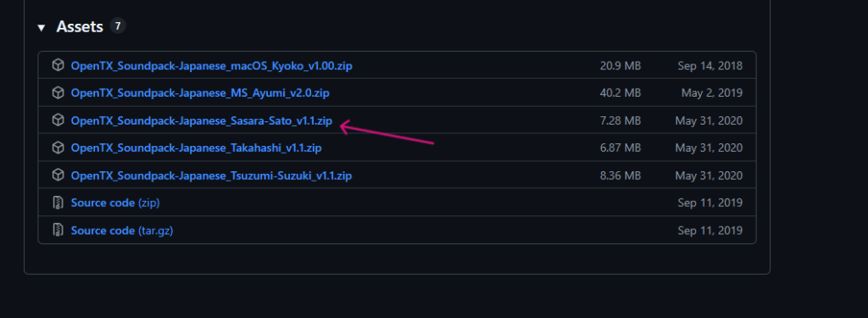Screen dimensions: 868x318
Task: Click the Assets heading text
Action: [x=80, y=26]
